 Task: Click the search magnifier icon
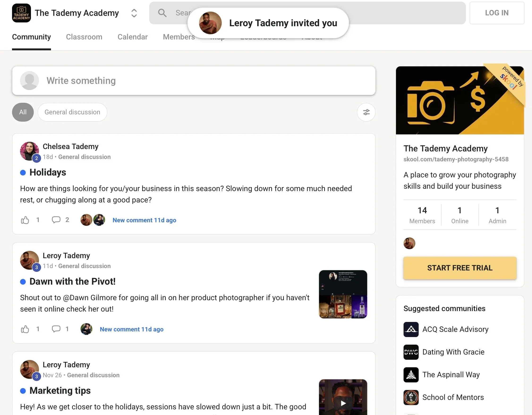click(162, 13)
